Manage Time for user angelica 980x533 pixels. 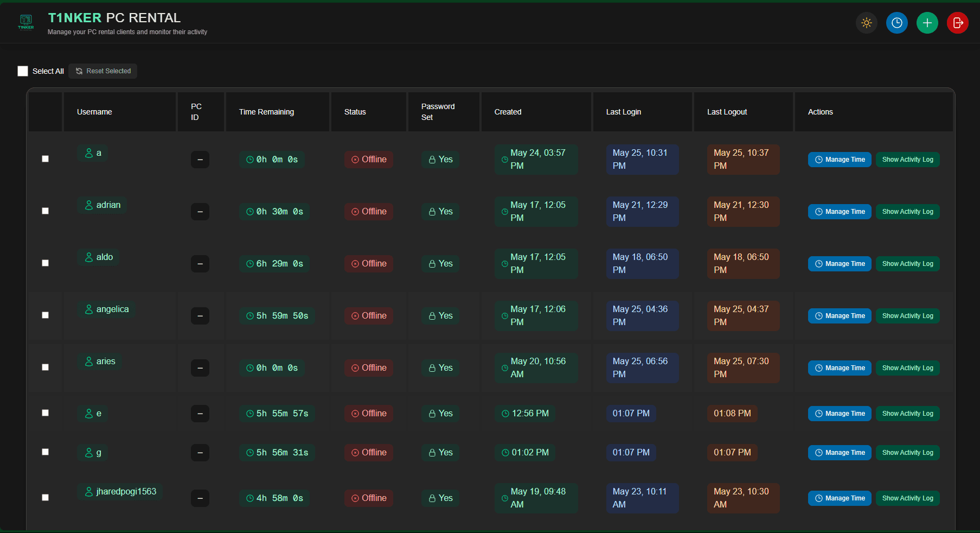[x=840, y=316]
